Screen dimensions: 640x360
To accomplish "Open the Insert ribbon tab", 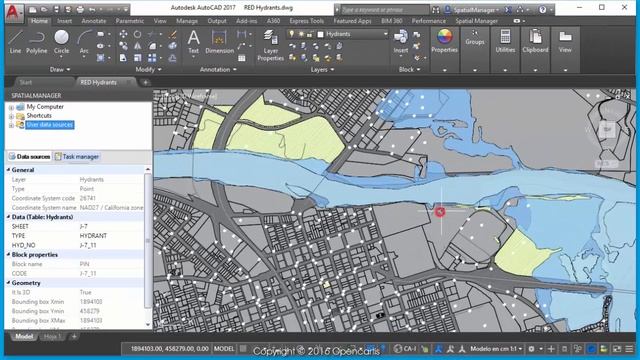I will point(64,21).
